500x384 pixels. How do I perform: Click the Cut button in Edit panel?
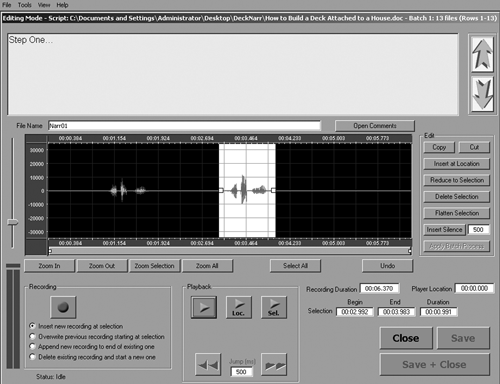[x=474, y=147]
